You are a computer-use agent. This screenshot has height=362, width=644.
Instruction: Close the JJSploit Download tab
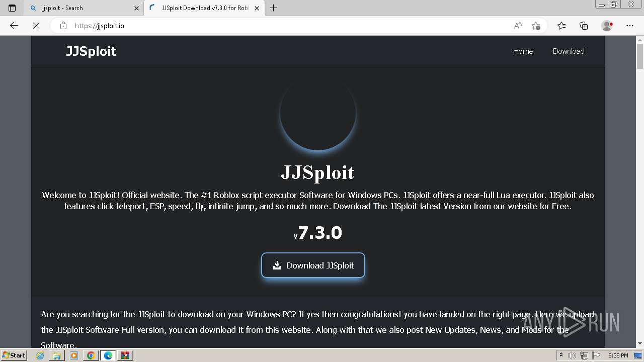click(x=257, y=8)
